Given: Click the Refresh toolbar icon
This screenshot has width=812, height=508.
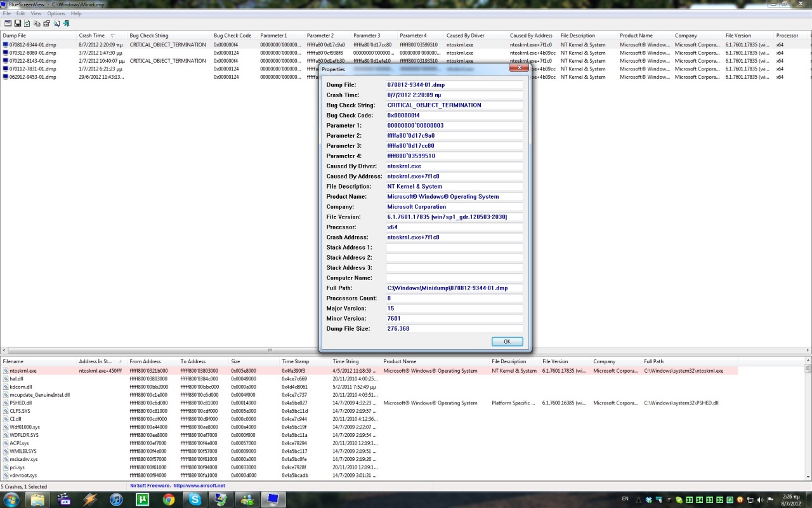Looking at the screenshot, I should (x=27, y=23).
